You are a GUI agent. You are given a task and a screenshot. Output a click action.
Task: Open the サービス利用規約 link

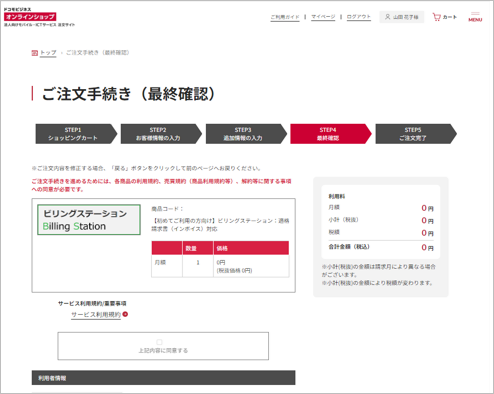tap(96, 315)
